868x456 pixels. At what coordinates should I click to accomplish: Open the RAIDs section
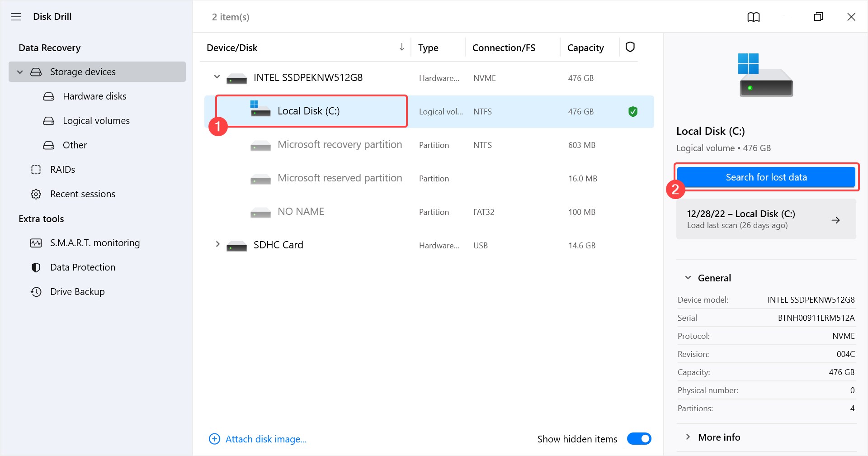pos(62,170)
